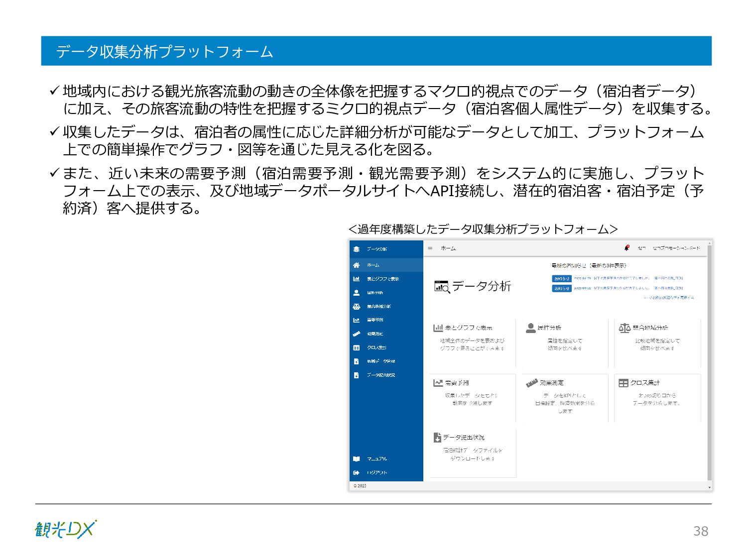Click the dashboard name at top-right header
This screenshot has height=560, width=747.
676,248
